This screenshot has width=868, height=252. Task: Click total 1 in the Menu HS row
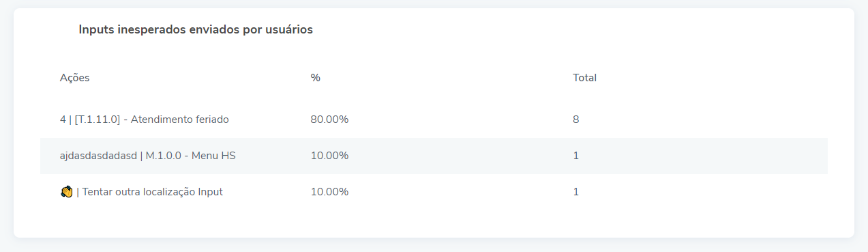575,156
